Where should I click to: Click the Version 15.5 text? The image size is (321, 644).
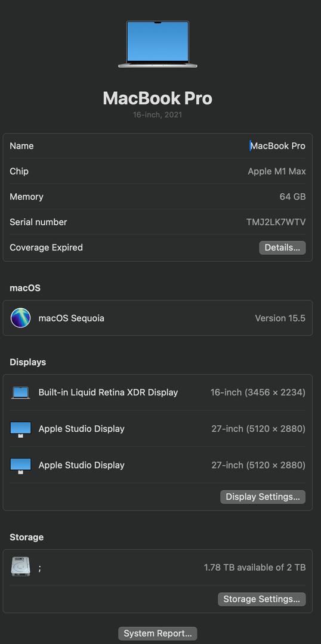pos(280,318)
